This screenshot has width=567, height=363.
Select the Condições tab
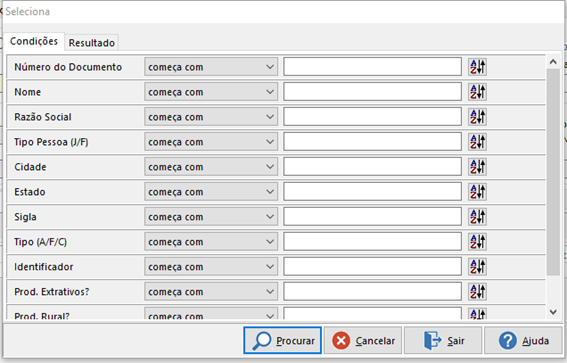click(x=34, y=41)
